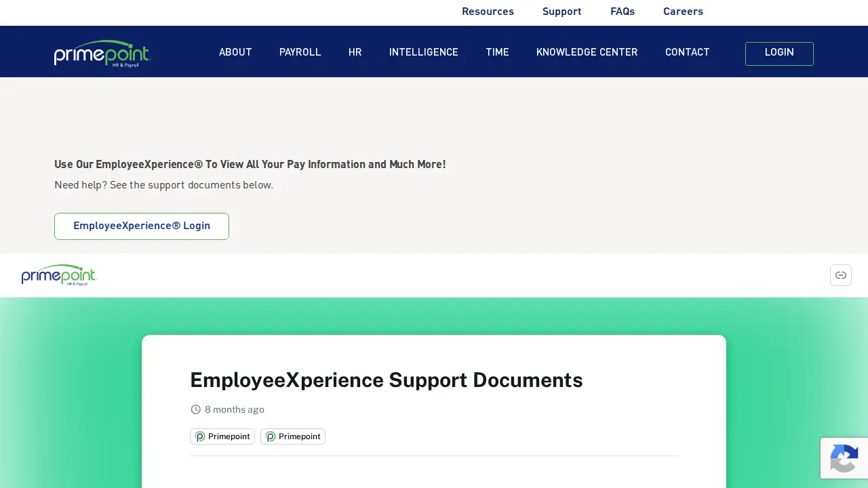Image resolution: width=868 pixels, height=488 pixels.
Task: Click the '8 months ago' timestamp
Action: click(x=235, y=409)
